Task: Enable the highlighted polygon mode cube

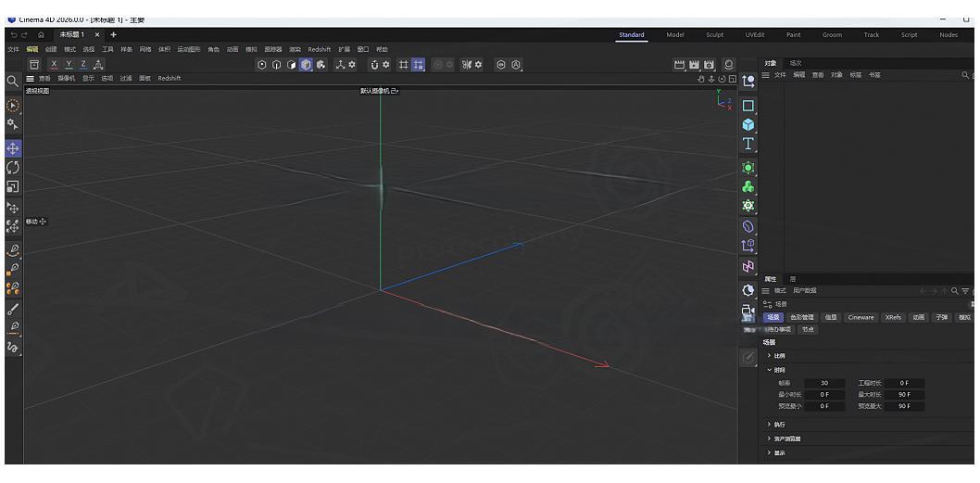Action: tap(306, 65)
